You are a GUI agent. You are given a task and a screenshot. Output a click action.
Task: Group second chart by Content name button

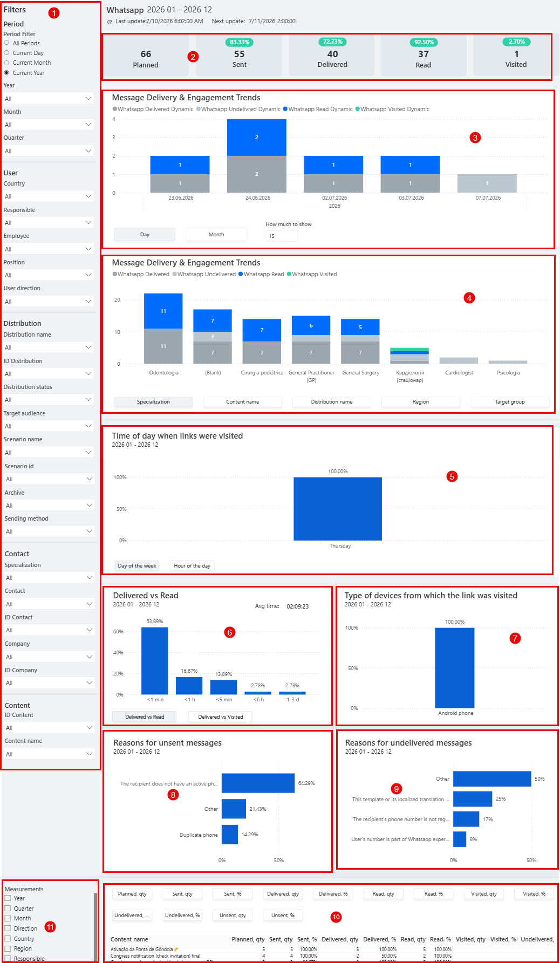(243, 402)
